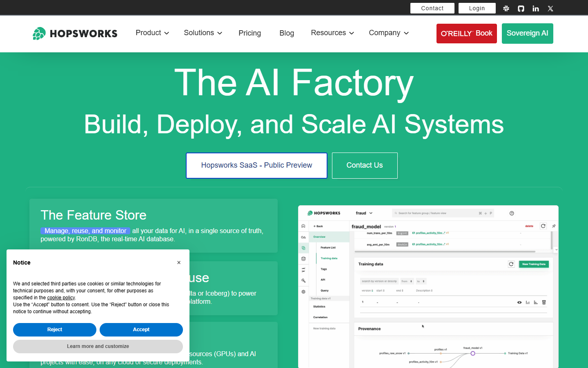This screenshot has height=368, width=588.
Task: Click the O'Reilly Book button
Action: 467,34
